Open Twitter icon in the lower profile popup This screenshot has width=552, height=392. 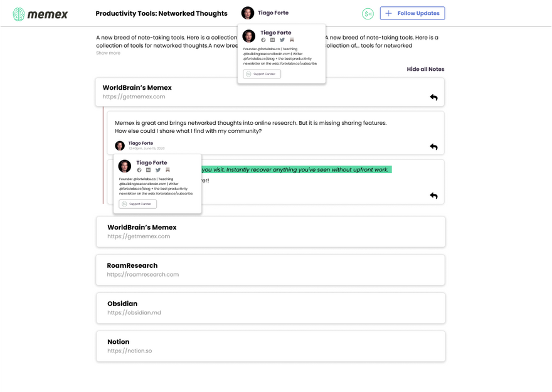pyautogui.click(x=158, y=170)
